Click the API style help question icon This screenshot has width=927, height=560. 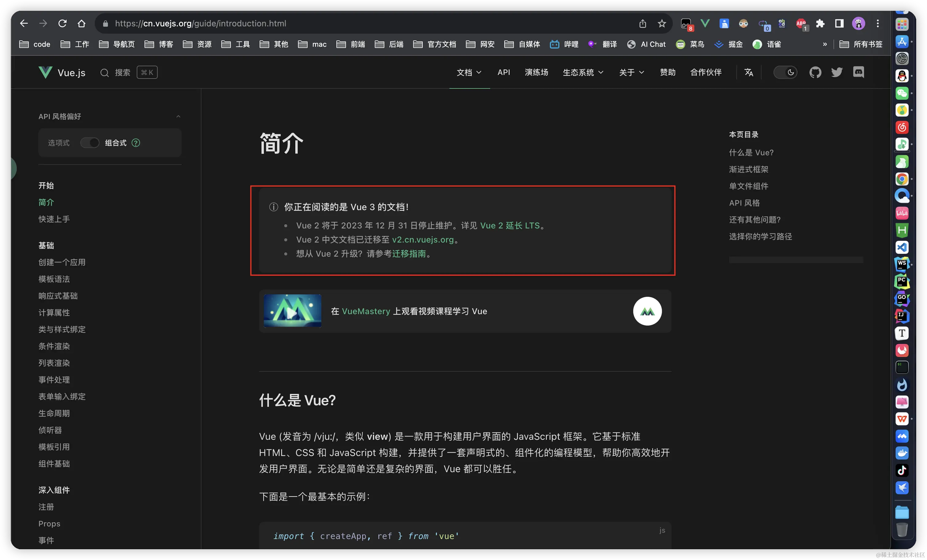coord(136,143)
